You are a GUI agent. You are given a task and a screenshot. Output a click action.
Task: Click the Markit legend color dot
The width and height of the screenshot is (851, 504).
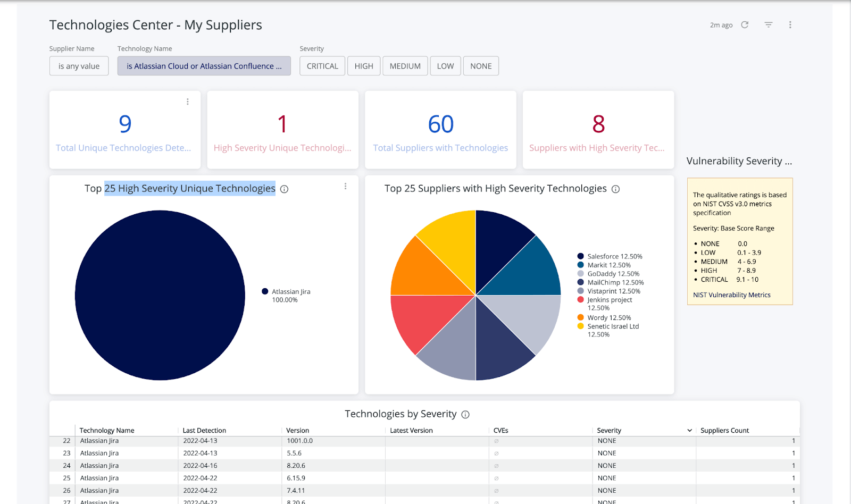coord(580,265)
